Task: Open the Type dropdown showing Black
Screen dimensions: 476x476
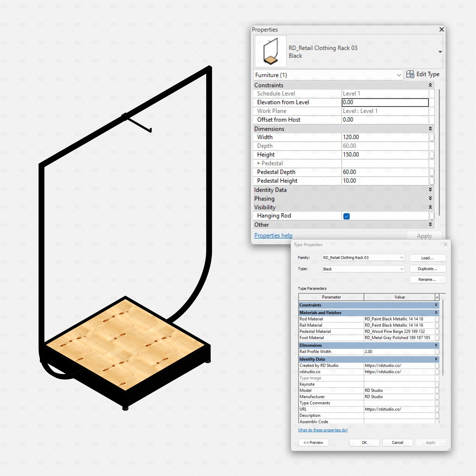Action: pyautogui.click(x=363, y=269)
